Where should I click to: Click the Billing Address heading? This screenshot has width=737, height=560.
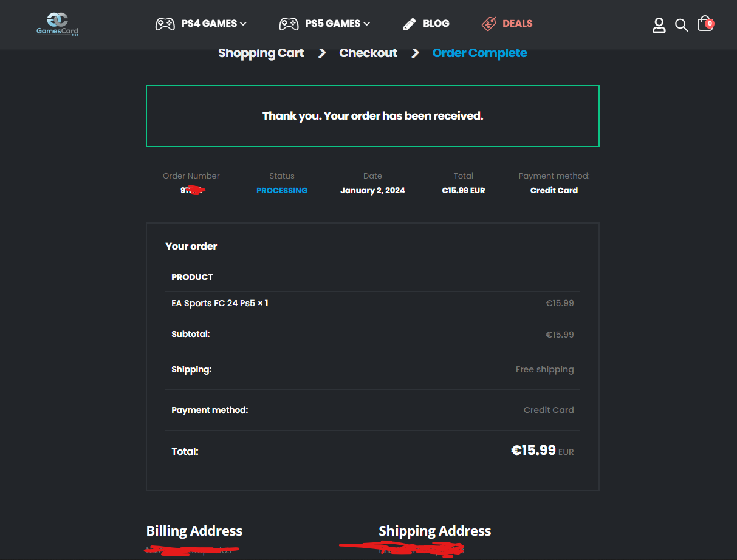coord(194,531)
